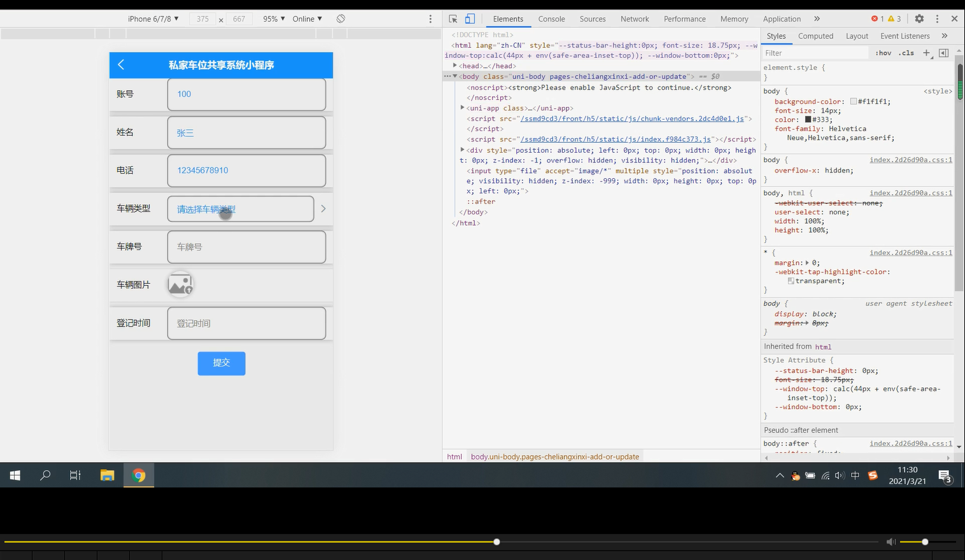
Task: Click the Styles Filter input
Action: tap(815, 53)
